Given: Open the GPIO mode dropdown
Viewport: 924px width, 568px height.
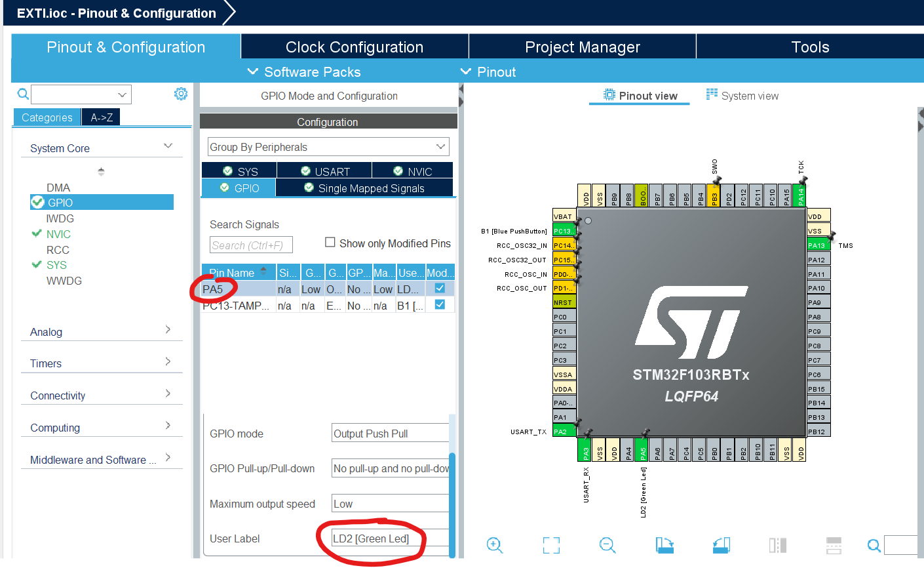Looking at the screenshot, I should (391, 434).
